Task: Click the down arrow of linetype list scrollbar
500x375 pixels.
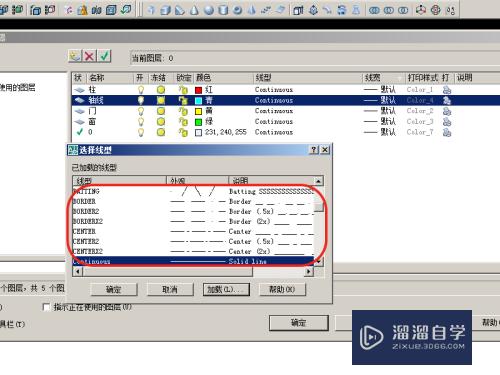Action: tap(319, 262)
